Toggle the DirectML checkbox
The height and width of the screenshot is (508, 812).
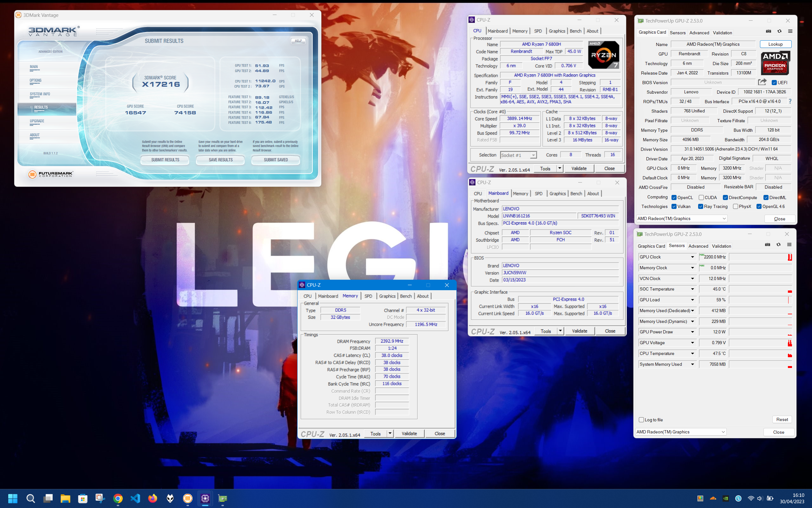[x=766, y=197]
